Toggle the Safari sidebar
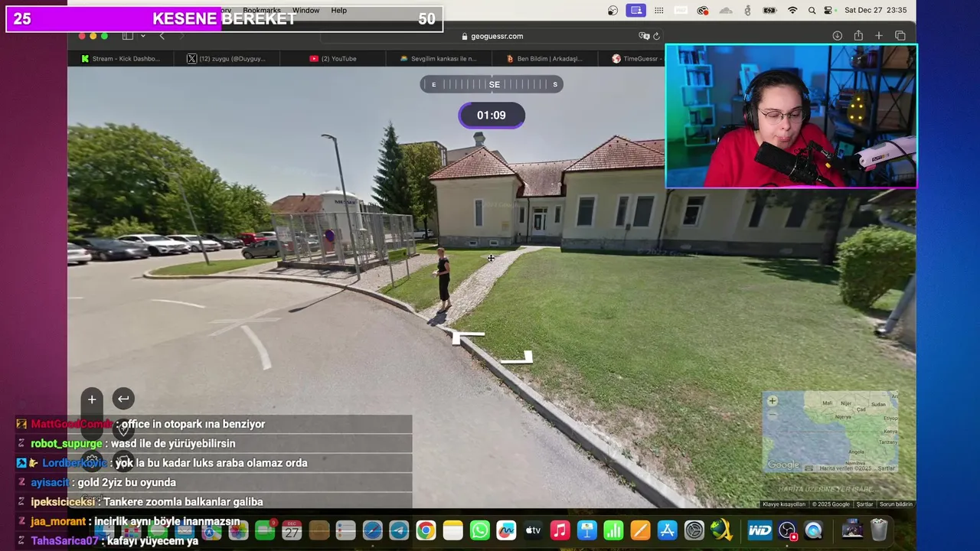Screen dimensions: 980x551 pyautogui.click(x=127, y=36)
